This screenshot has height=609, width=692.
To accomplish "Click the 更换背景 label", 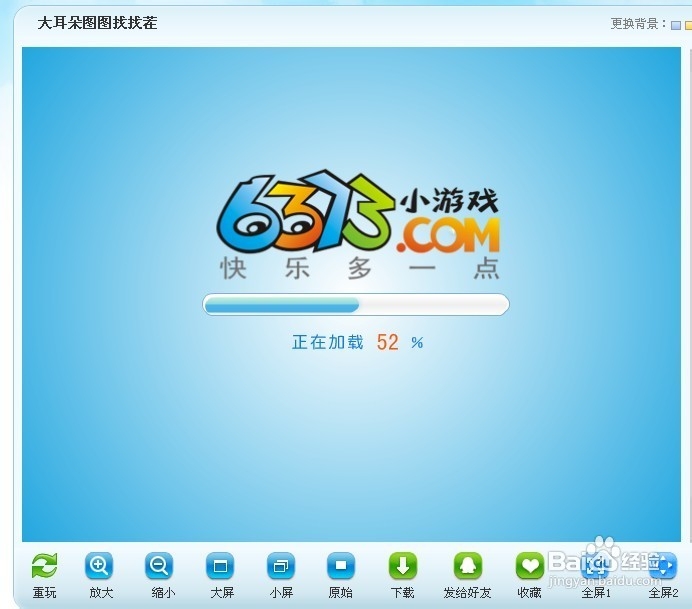I will tap(639, 24).
